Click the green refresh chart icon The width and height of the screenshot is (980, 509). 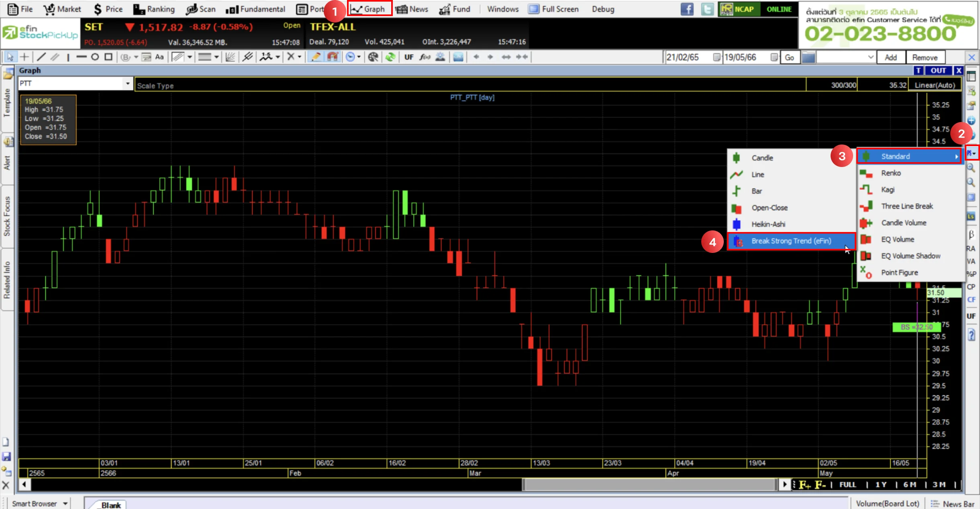pos(390,57)
